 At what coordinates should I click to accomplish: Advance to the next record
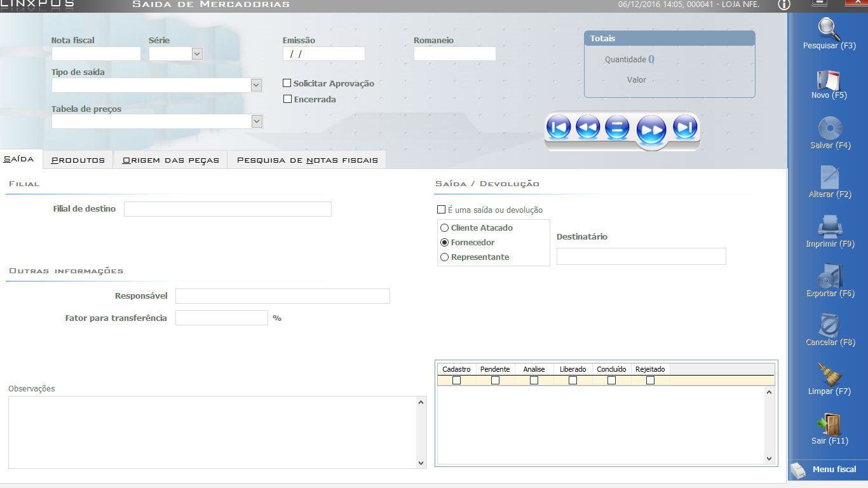pyautogui.click(x=651, y=130)
